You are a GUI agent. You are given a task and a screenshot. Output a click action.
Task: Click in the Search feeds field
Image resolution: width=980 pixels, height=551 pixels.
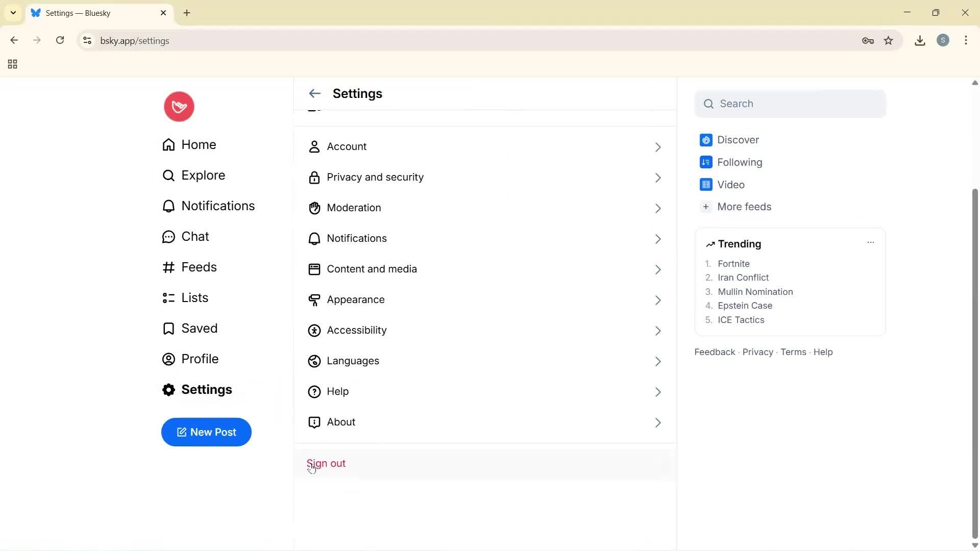[x=790, y=104]
